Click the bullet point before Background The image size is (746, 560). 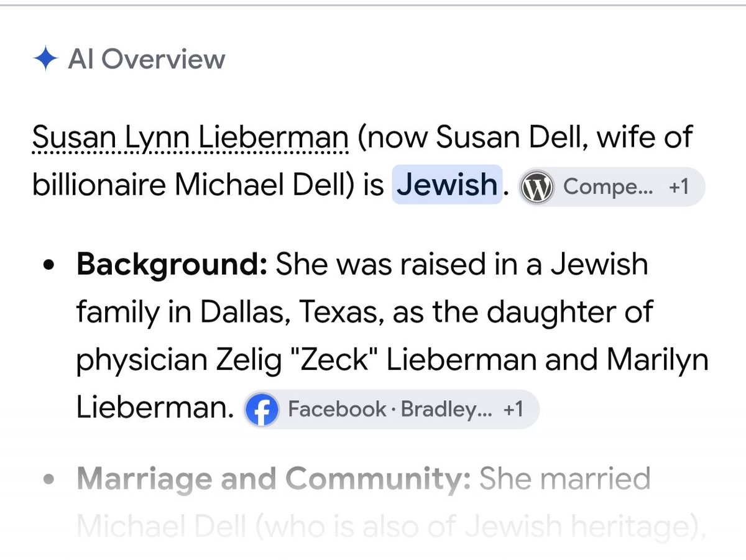pos(48,266)
